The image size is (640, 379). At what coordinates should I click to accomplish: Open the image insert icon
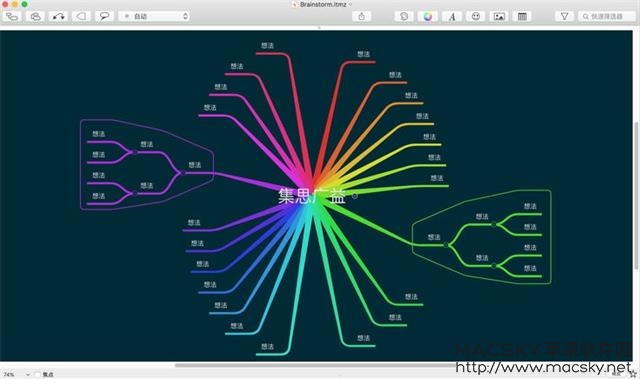499,16
